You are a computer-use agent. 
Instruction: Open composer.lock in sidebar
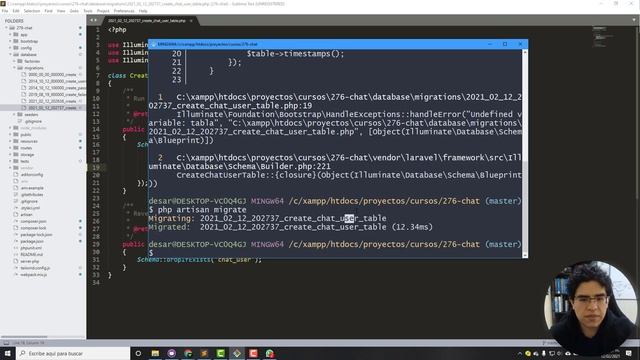(x=33, y=228)
